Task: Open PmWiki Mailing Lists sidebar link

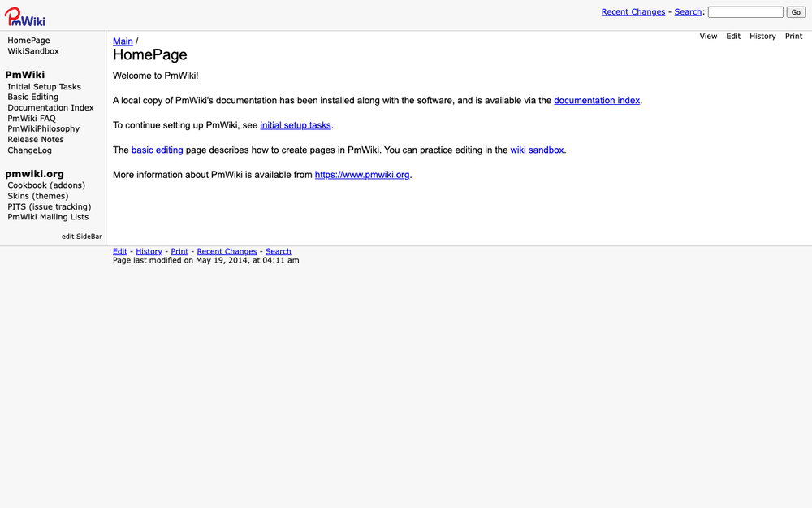Action: [48, 217]
